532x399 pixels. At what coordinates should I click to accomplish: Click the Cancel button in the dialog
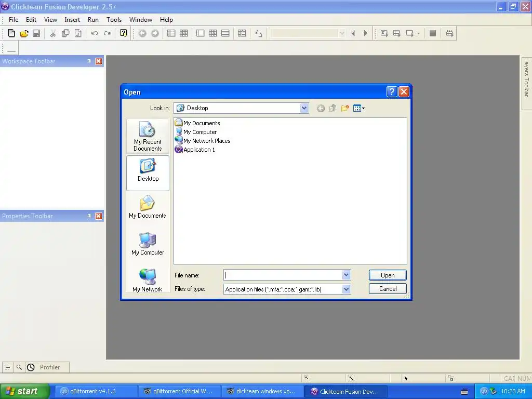(388, 289)
